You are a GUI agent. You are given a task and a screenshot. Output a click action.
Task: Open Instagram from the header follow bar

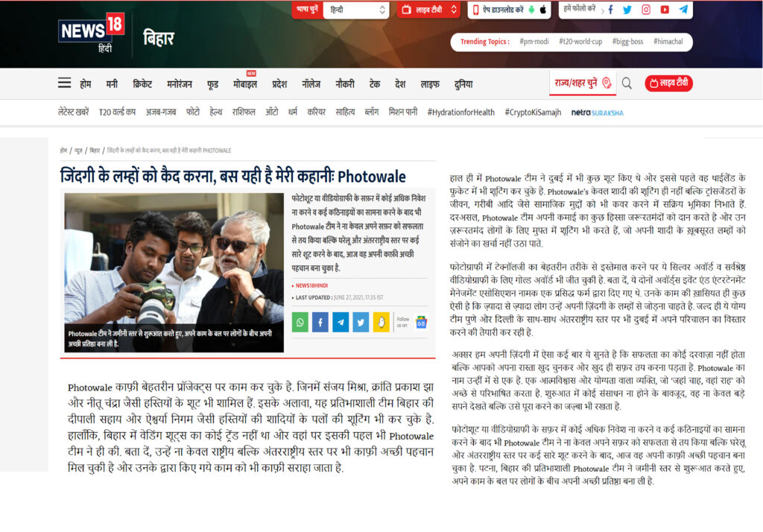pyautogui.click(x=646, y=10)
